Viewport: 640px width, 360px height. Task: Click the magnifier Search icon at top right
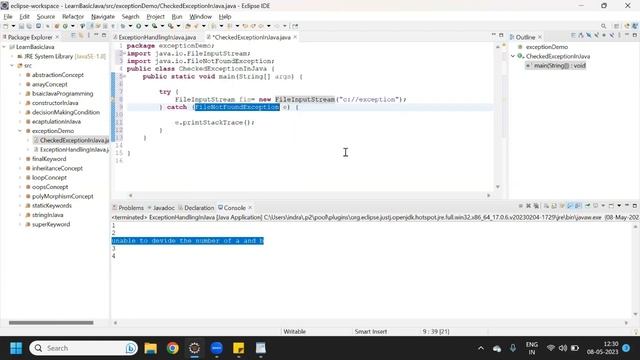tap(603, 26)
